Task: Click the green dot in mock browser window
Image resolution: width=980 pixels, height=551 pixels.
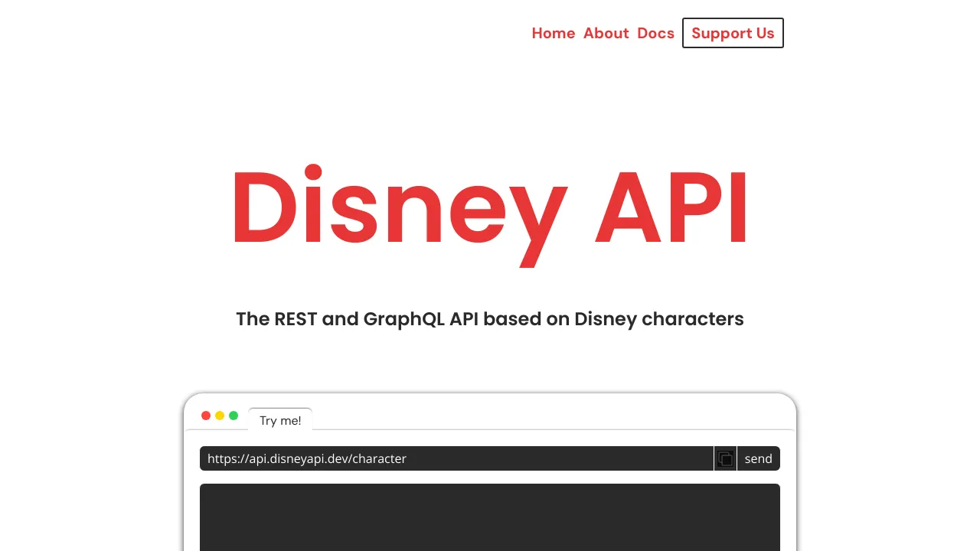Action: (234, 416)
